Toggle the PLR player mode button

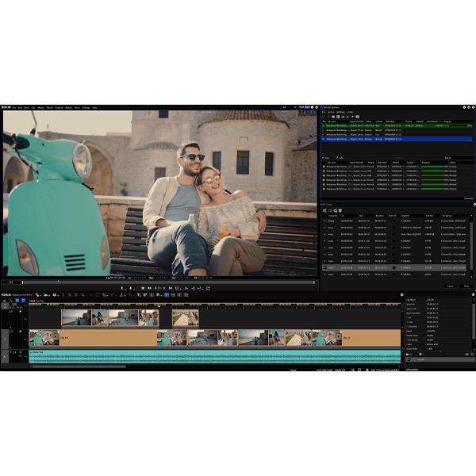tap(301, 107)
